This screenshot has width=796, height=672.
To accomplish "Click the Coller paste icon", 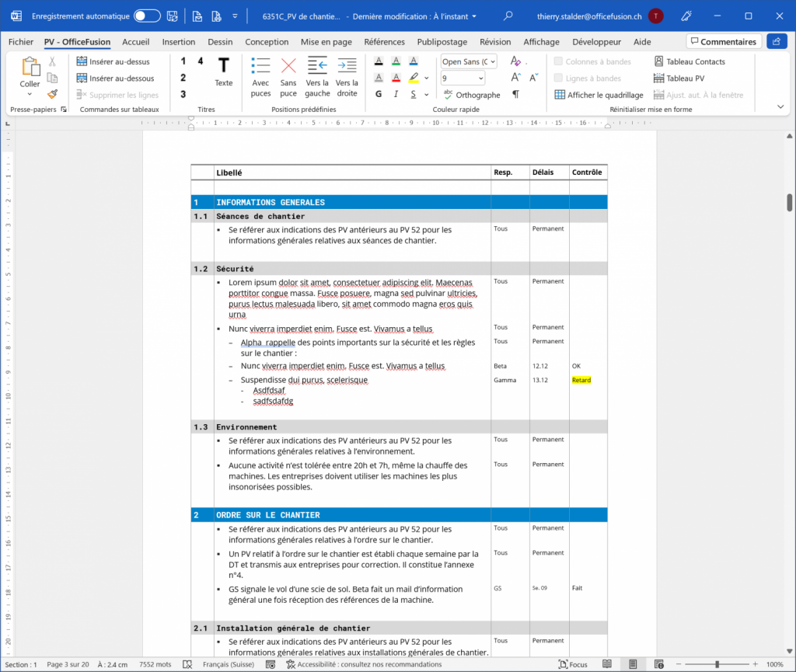I will (30, 67).
